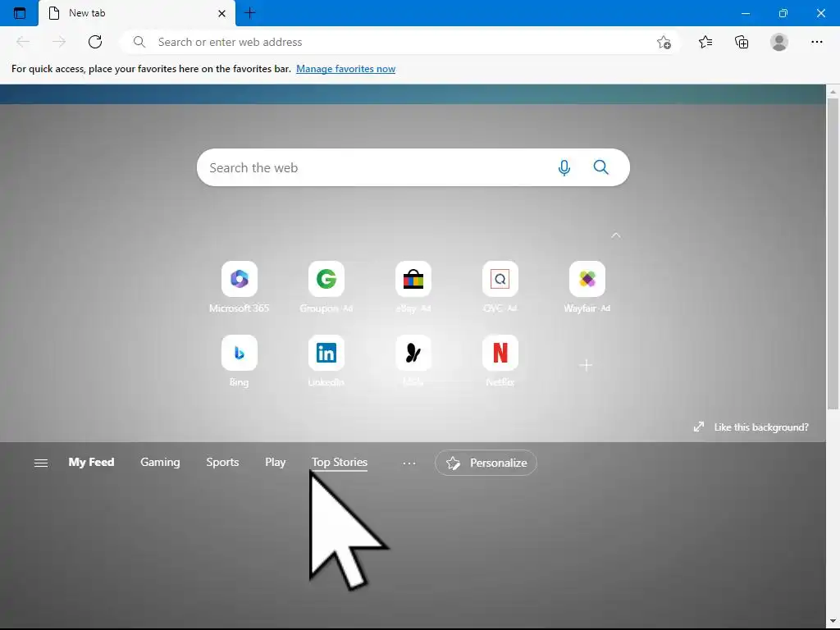Click the vertical page scrollbar
This screenshot has height=630, width=840.
coord(833,253)
